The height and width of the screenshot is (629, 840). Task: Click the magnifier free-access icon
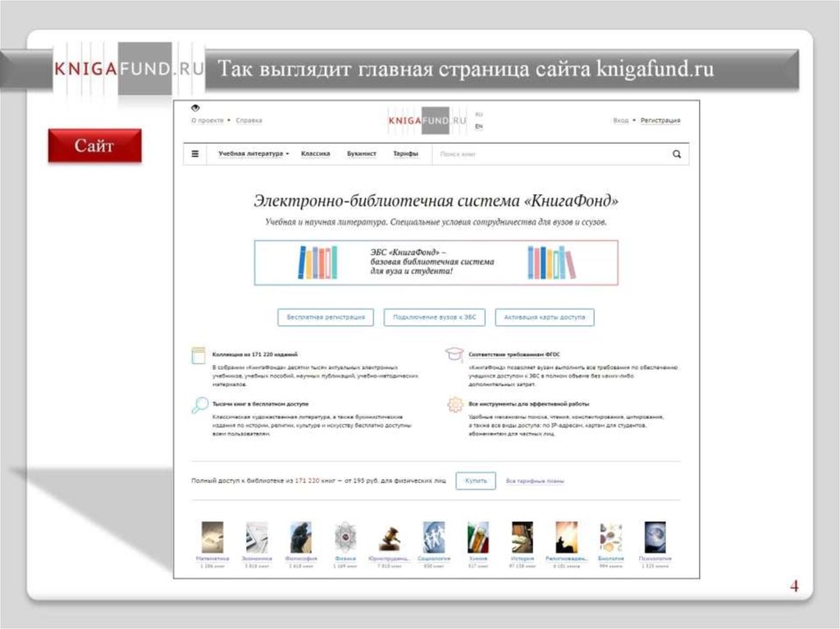[x=199, y=405]
